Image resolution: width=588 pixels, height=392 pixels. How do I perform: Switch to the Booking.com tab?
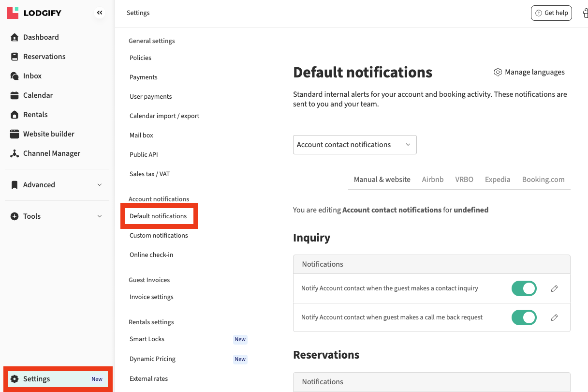(x=543, y=179)
